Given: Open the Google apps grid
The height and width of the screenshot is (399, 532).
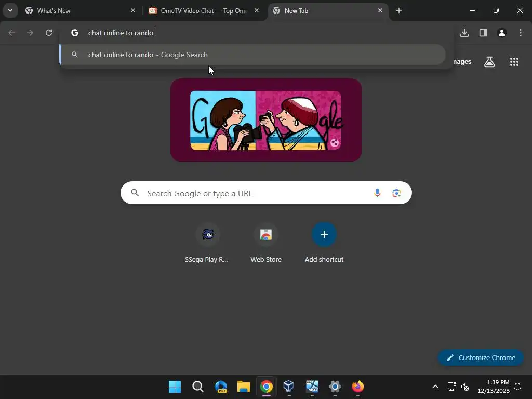Looking at the screenshot, I should pyautogui.click(x=514, y=62).
